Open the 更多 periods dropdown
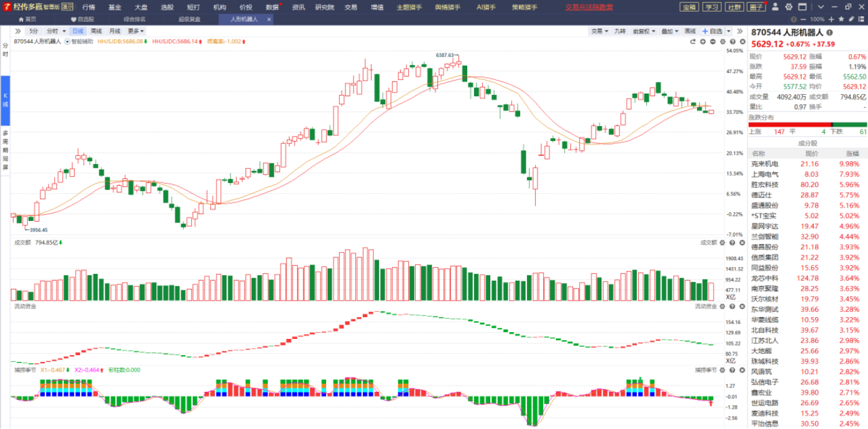 (x=136, y=31)
